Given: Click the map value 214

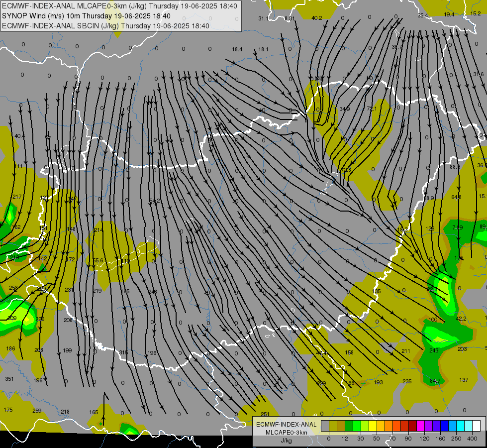Looking at the screenshot, I should tap(98, 230).
